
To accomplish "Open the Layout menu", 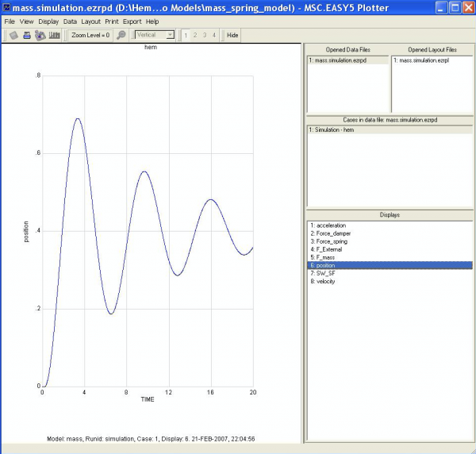I will pos(90,21).
